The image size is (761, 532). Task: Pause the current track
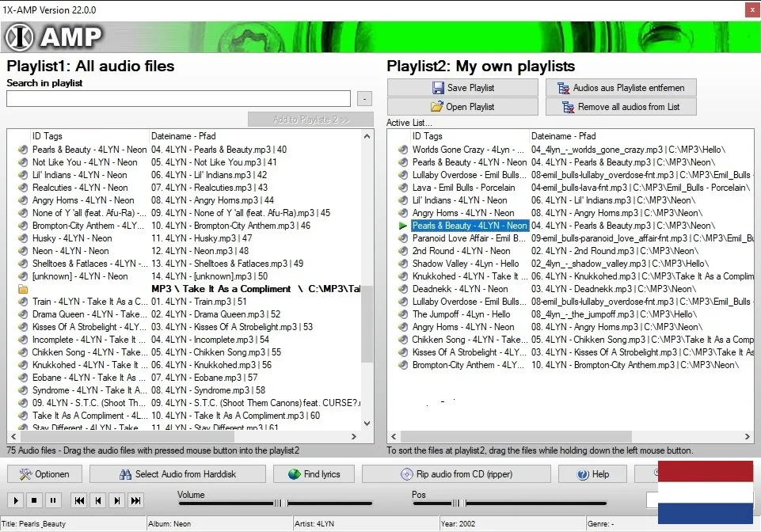[52, 500]
